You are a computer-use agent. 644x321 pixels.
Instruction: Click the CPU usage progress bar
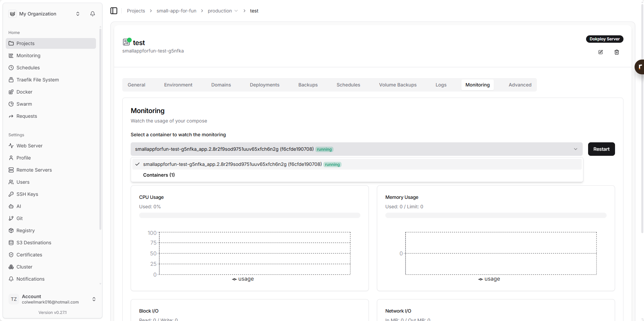click(250, 215)
